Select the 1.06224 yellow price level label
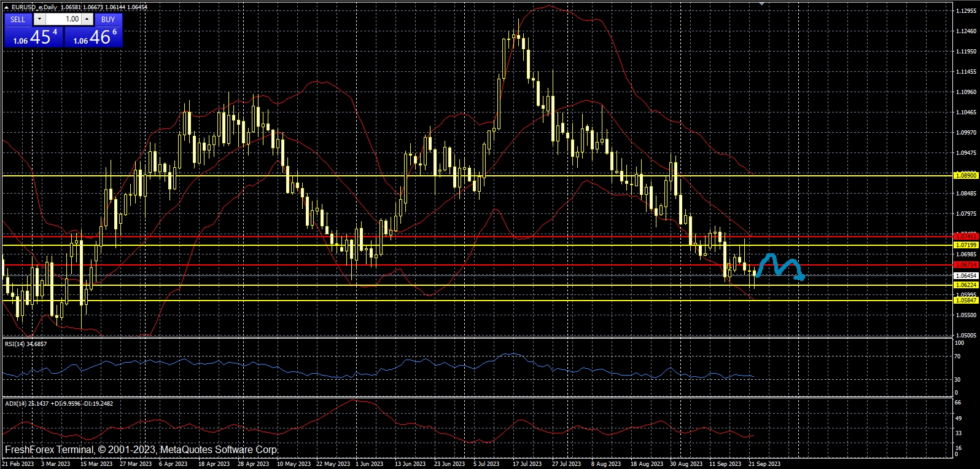The image size is (980, 469). coord(965,285)
